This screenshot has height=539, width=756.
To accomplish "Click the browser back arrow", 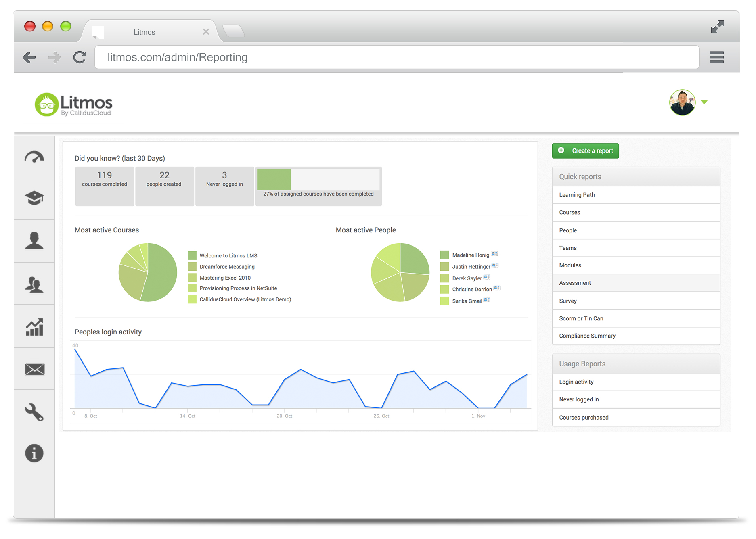I will tap(29, 57).
